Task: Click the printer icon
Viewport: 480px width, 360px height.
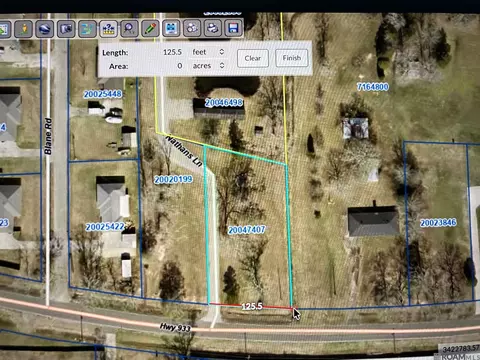Action: pos(213,28)
